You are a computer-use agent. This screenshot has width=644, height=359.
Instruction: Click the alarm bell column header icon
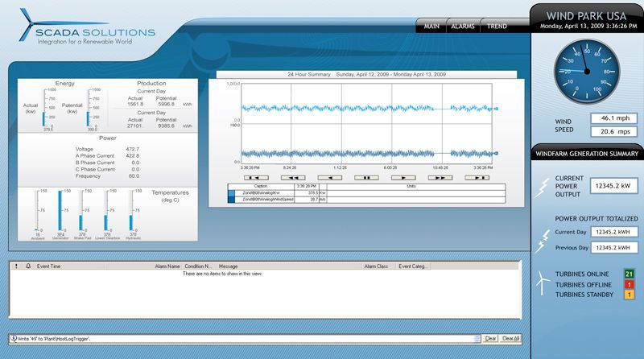click(27, 265)
